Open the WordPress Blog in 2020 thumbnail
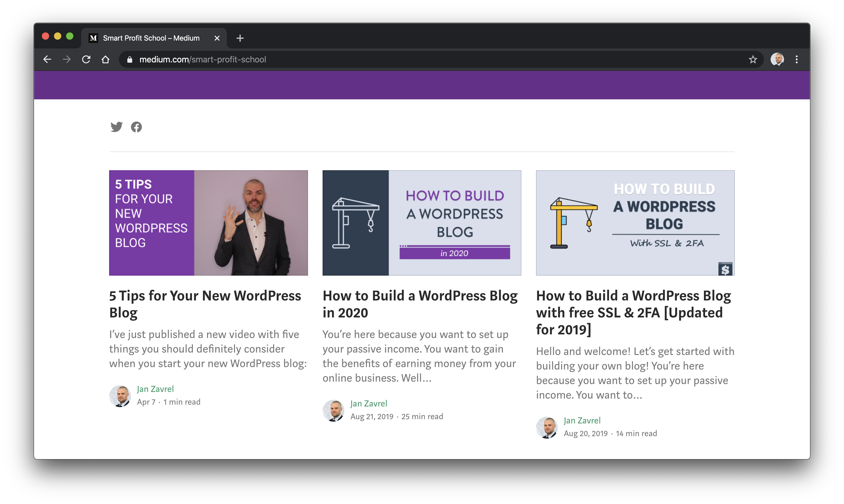Image resolution: width=844 pixels, height=504 pixels. tap(422, 223)
